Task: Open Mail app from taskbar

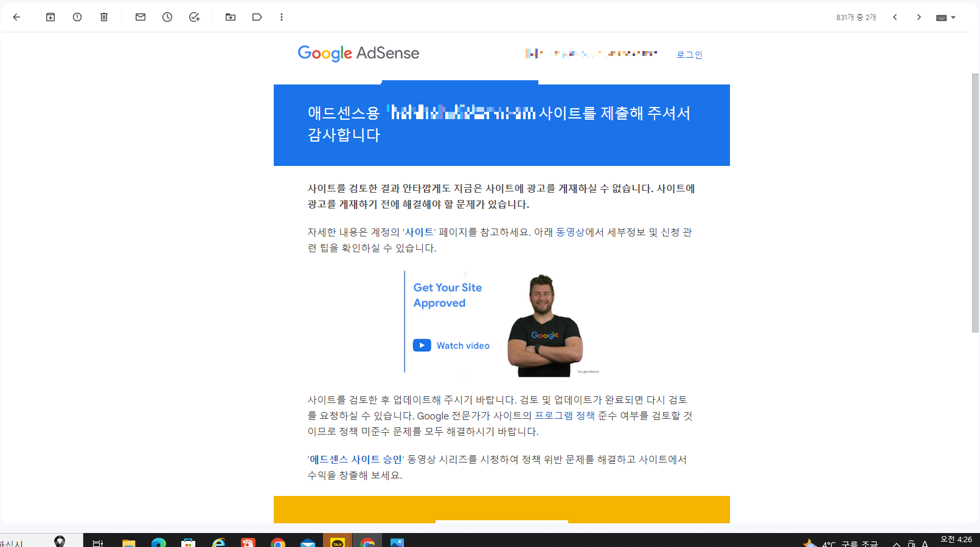Action: (308, 543)
